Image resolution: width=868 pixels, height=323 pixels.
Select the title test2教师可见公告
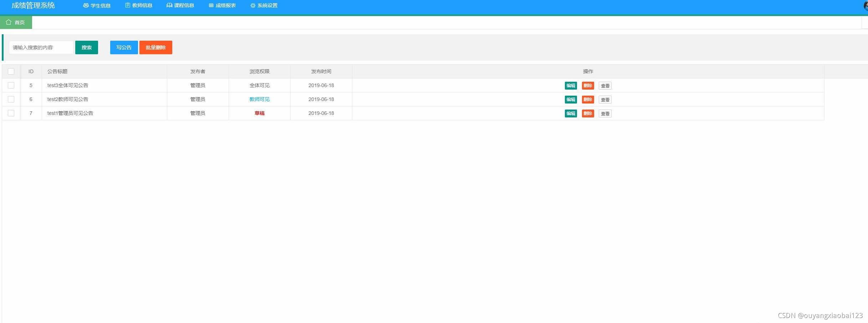point(68,99)
